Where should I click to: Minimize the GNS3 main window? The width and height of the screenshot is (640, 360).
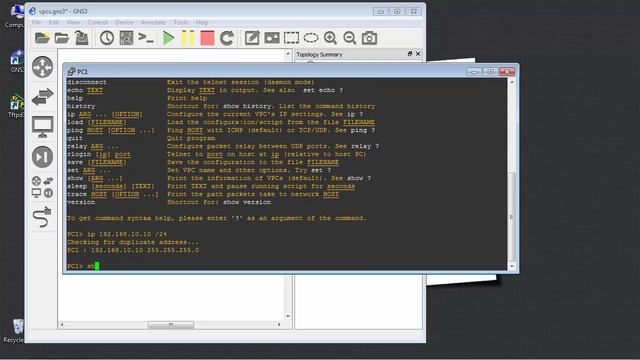[x=380, y=11]
